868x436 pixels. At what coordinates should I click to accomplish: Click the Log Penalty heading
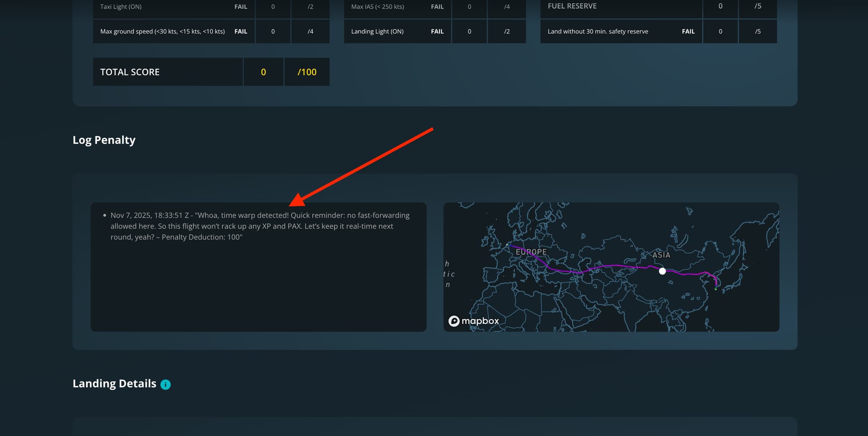pyautogui.click(x=104, y=140)
